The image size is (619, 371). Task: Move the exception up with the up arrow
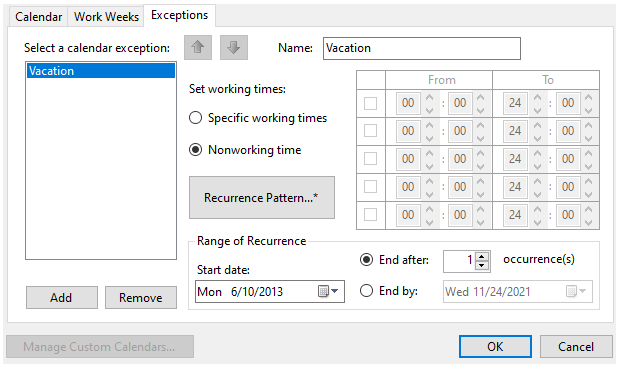(x=198, y=47)
